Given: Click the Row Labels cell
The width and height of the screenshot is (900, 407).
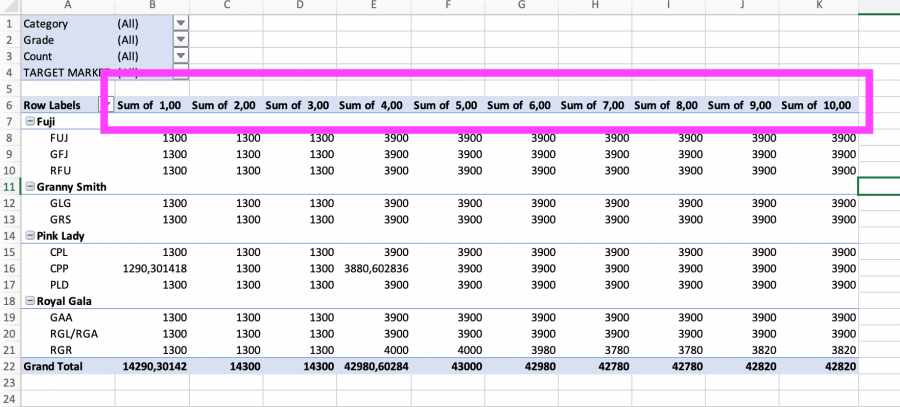Looking at the screenshot, I should click(x=60, y=105).
